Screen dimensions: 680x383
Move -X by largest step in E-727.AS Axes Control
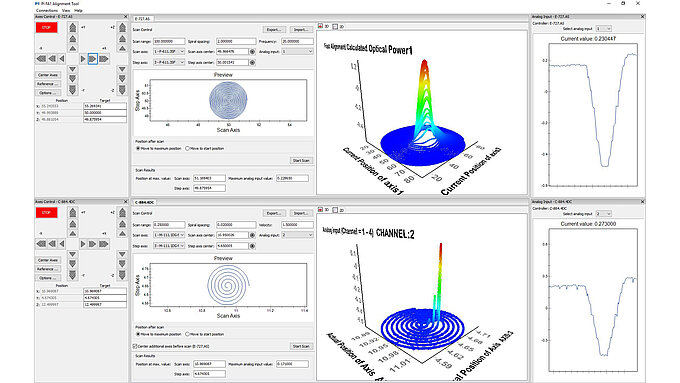(x=41, y=59)
